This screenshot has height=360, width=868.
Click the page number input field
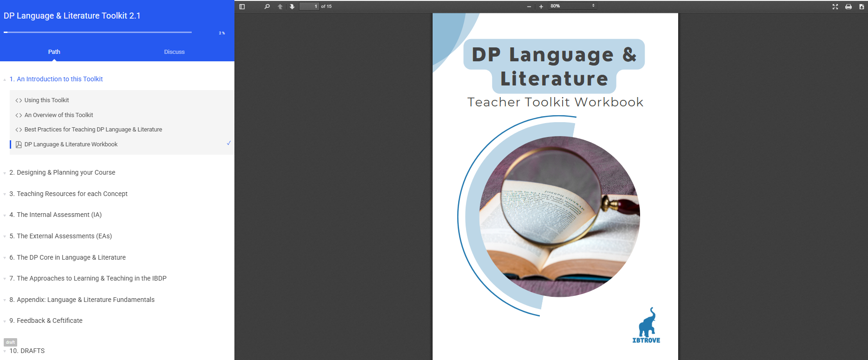tap(309, 7)
